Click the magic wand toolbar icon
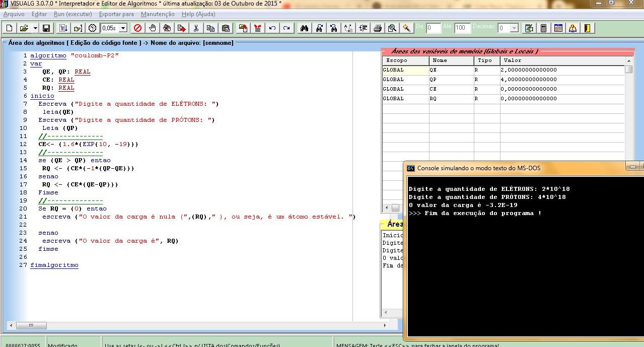644x347 pixels. (x=407, y=28)
